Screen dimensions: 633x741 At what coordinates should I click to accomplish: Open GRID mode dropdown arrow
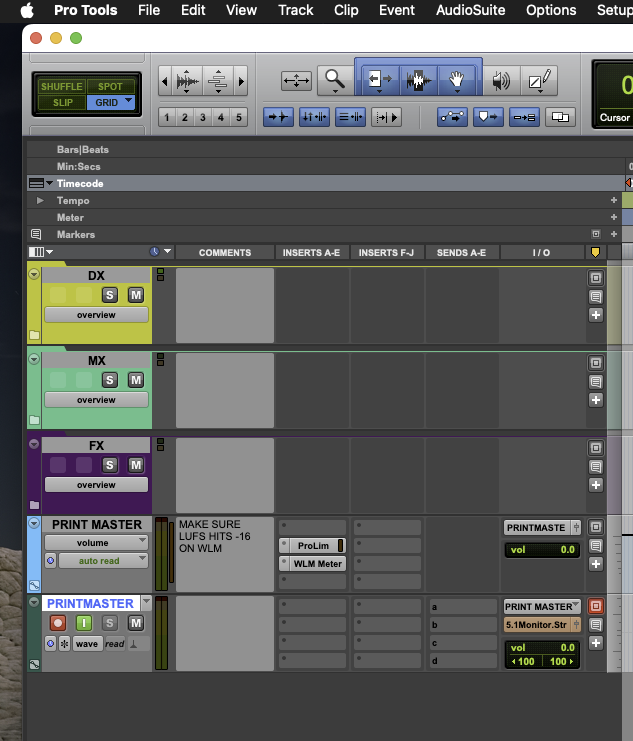(x=129, y=101)
